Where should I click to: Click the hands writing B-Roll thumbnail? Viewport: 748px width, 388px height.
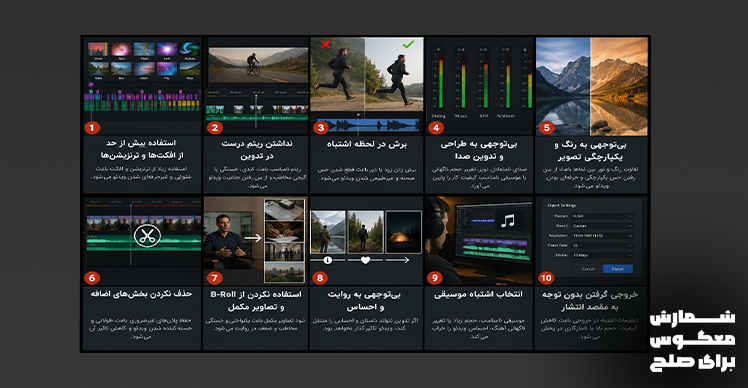tap(284, 232)
